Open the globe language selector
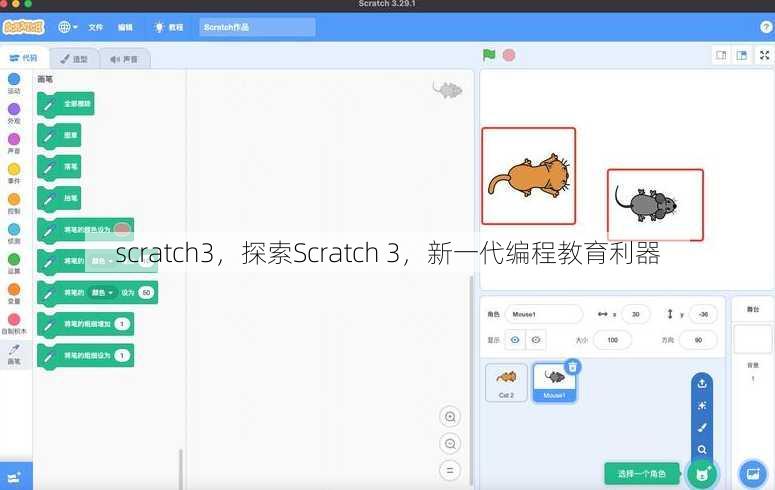Screen dimensions: 775x490 pos(68,27)
